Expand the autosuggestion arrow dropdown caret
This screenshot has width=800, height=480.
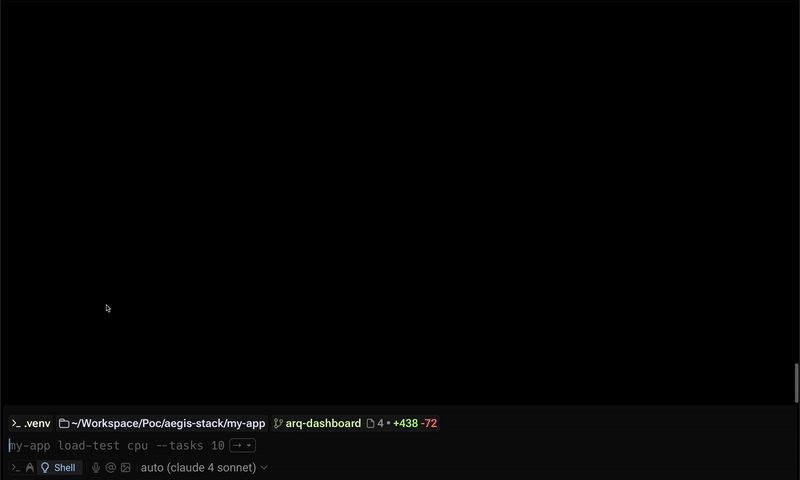click(249, 445)
